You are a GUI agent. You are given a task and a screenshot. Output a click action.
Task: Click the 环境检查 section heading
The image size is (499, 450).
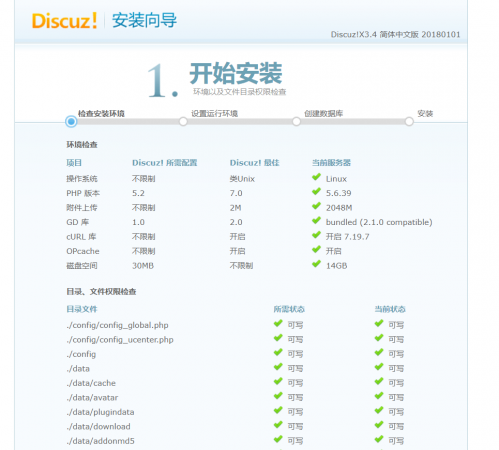(82, 145)
